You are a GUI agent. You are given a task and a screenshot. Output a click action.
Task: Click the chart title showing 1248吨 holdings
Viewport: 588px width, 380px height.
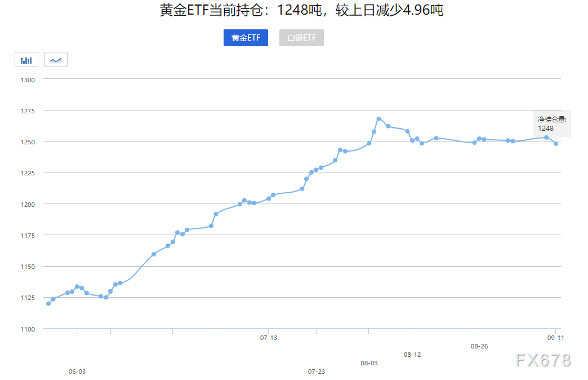point(301,10)
